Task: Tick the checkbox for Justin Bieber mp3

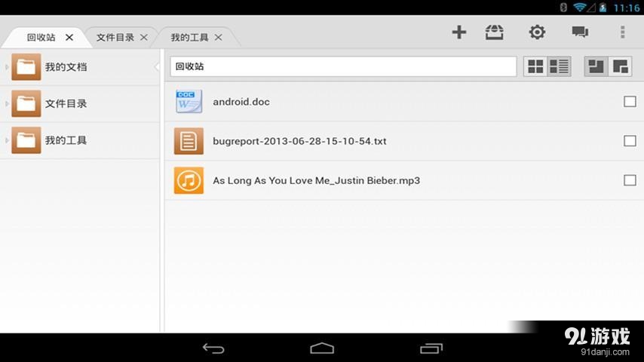Action: tap(630, 180)
